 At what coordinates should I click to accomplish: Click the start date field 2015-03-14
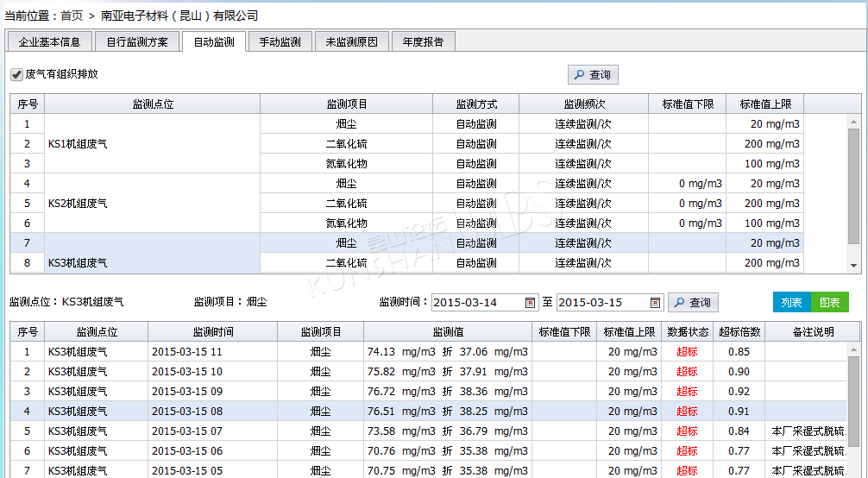pos(477,303)
